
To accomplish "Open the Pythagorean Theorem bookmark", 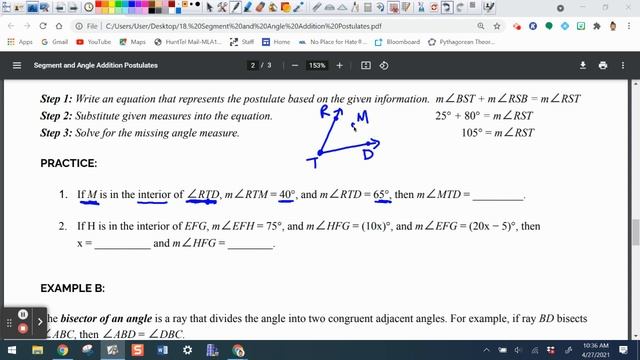I will (461, 42).
